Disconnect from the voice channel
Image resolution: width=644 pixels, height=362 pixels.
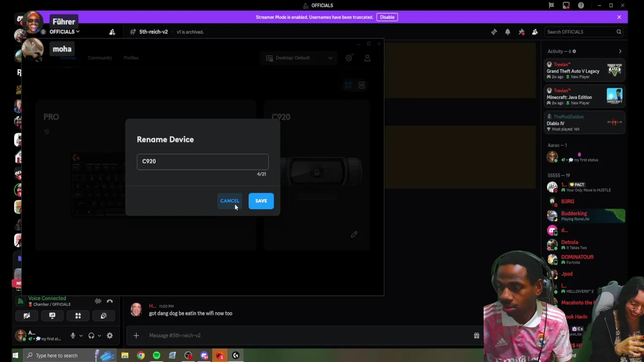110,301
